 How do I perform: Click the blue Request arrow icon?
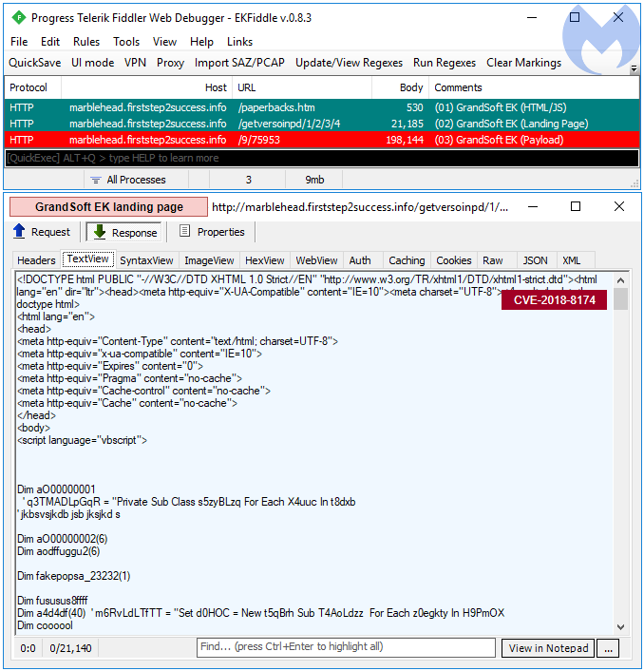pyautogui.click(x=19, y=231)
